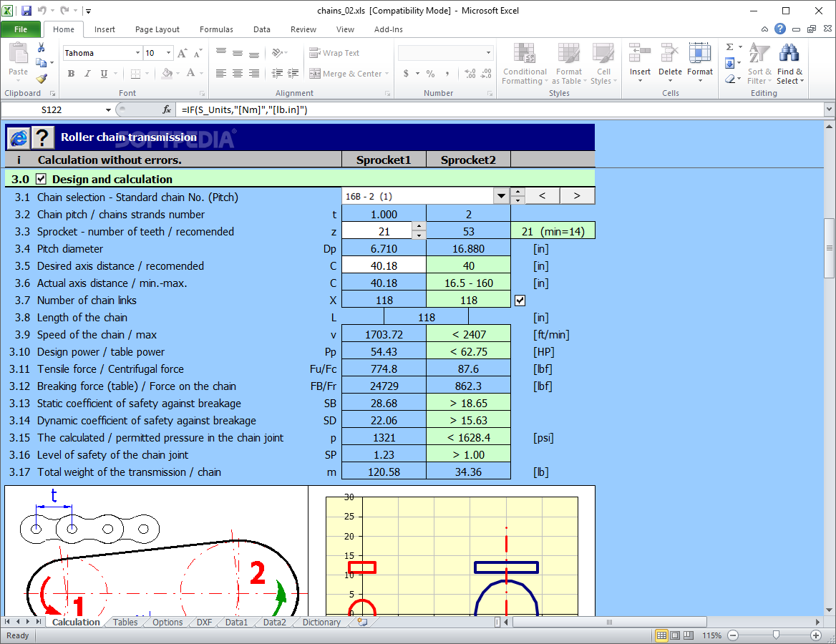Apply align text left

coord(221,74)
